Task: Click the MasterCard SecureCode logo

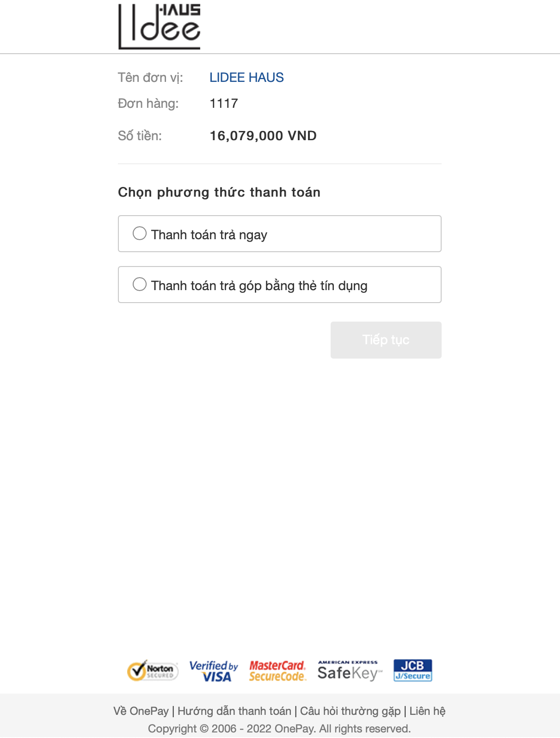Action: pyautogui.click(x=277, y=671)
